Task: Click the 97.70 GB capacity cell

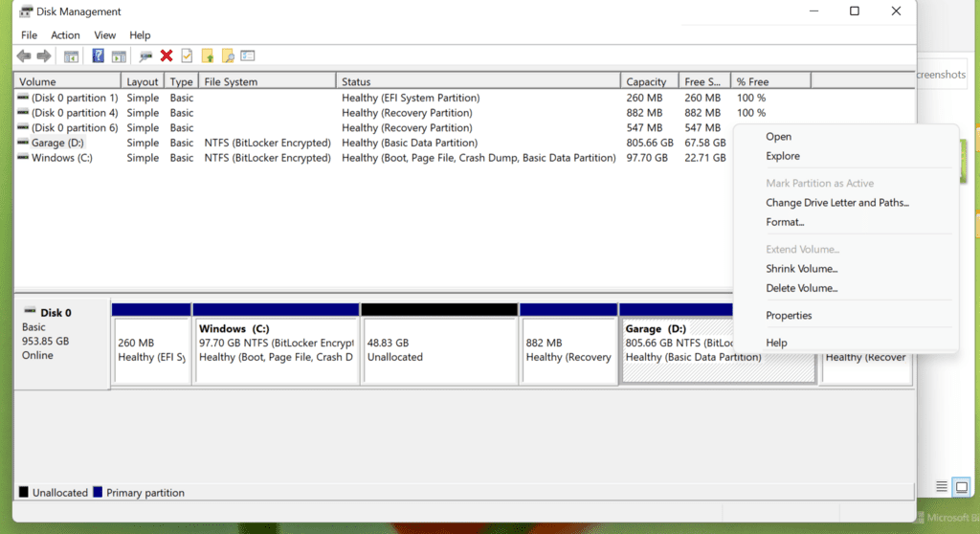Action: coord(646,158)
